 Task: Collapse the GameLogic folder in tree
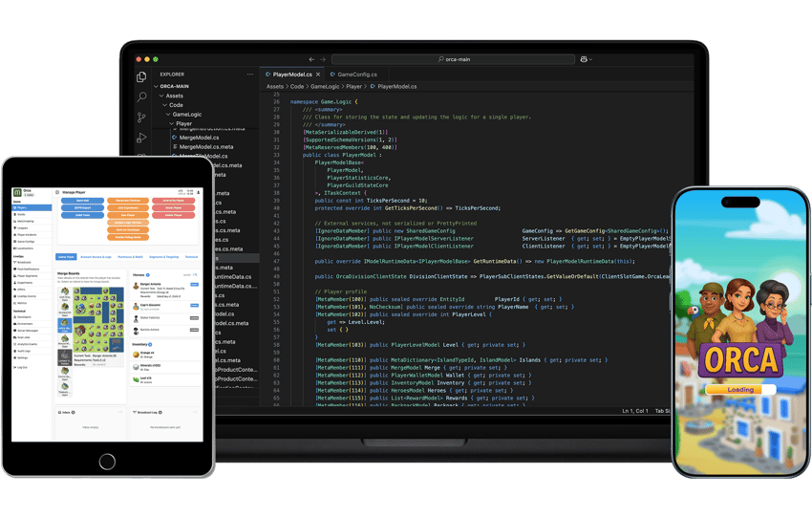(173, 114)
